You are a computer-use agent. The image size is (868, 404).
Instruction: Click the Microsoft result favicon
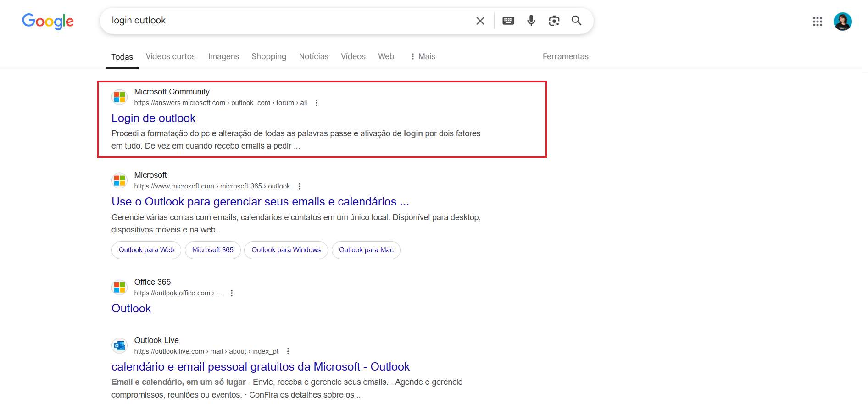coord(120,181)
